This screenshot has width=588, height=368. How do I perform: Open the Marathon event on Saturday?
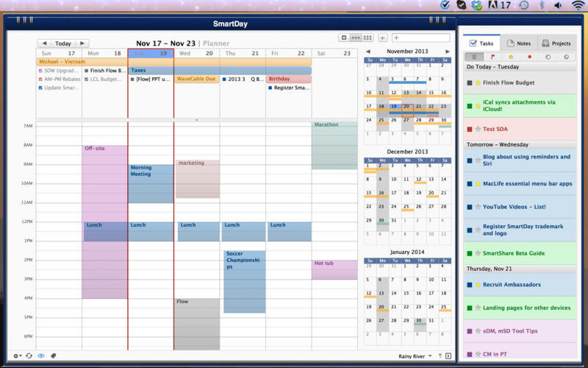pos(334,145)
